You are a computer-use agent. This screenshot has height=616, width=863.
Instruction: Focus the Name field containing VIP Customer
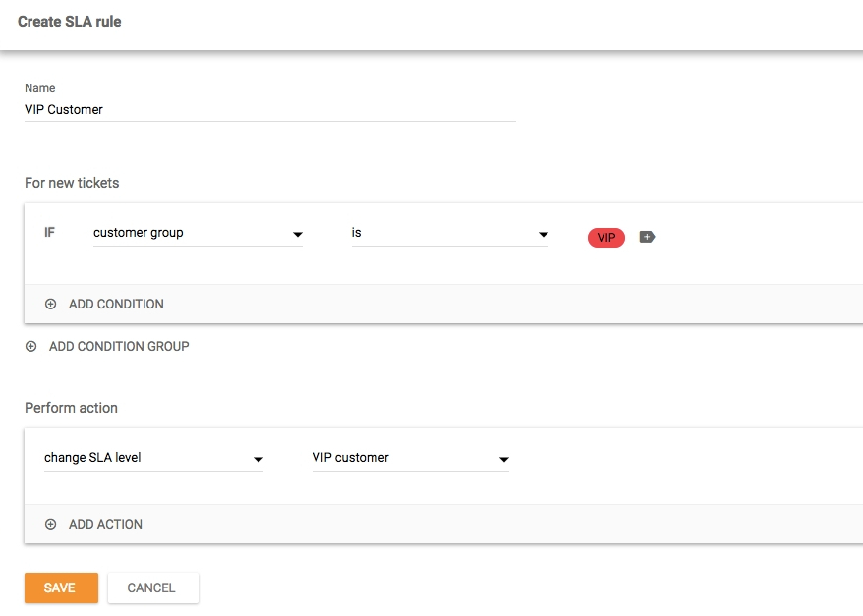(x=269, y=110)
